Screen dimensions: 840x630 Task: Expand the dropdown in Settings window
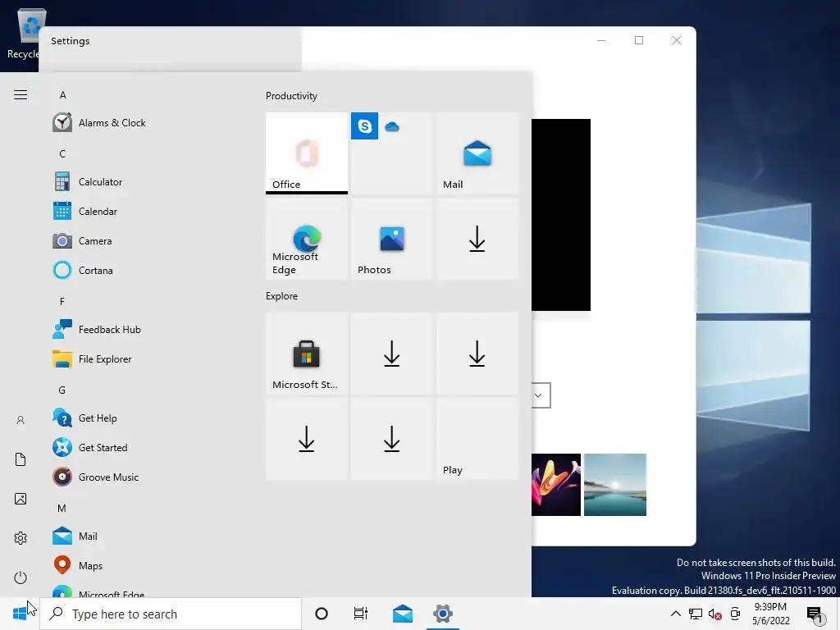coord(541,395)
